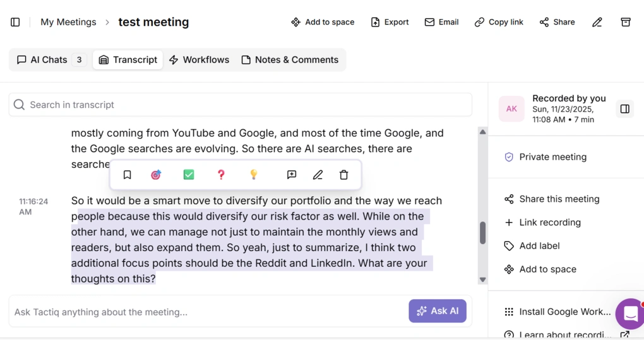Click the archive icon in the top bar
This screenshot has width=644, height=340.
click(625, 22)
